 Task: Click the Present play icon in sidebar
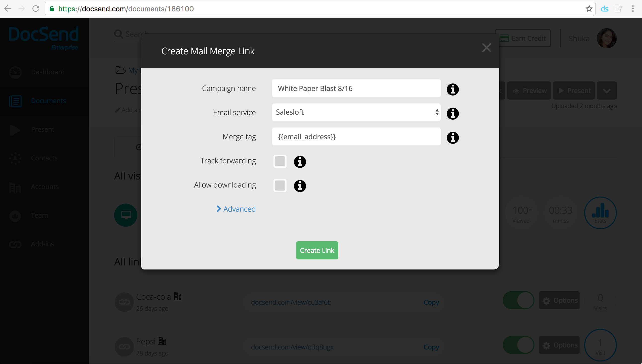coord(15,130)
